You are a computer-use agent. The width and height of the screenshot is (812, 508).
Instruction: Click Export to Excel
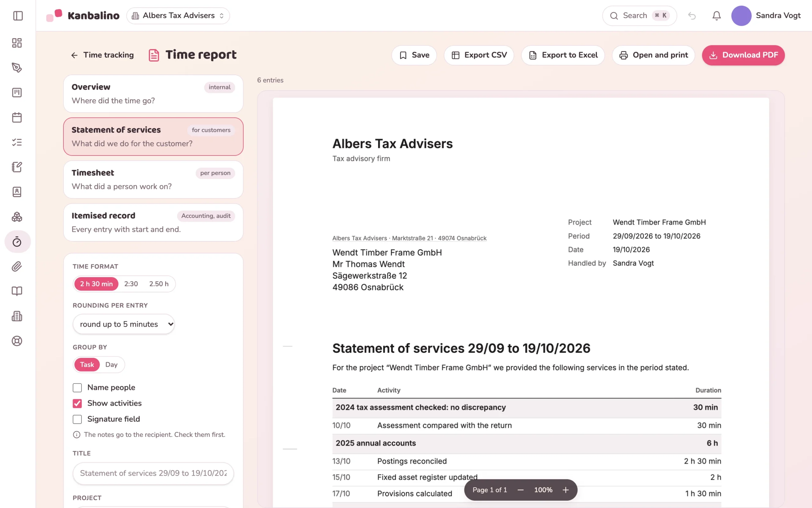(x=563, y=55)
